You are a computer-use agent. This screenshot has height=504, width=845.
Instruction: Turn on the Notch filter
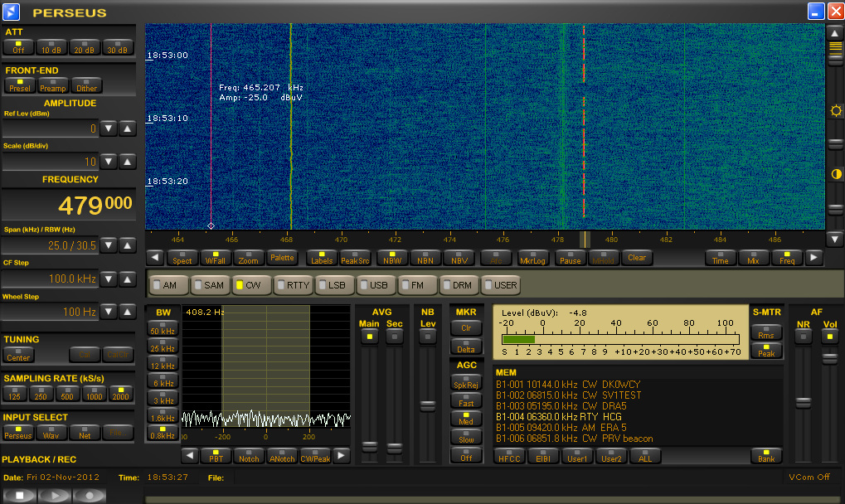(249, 456)
